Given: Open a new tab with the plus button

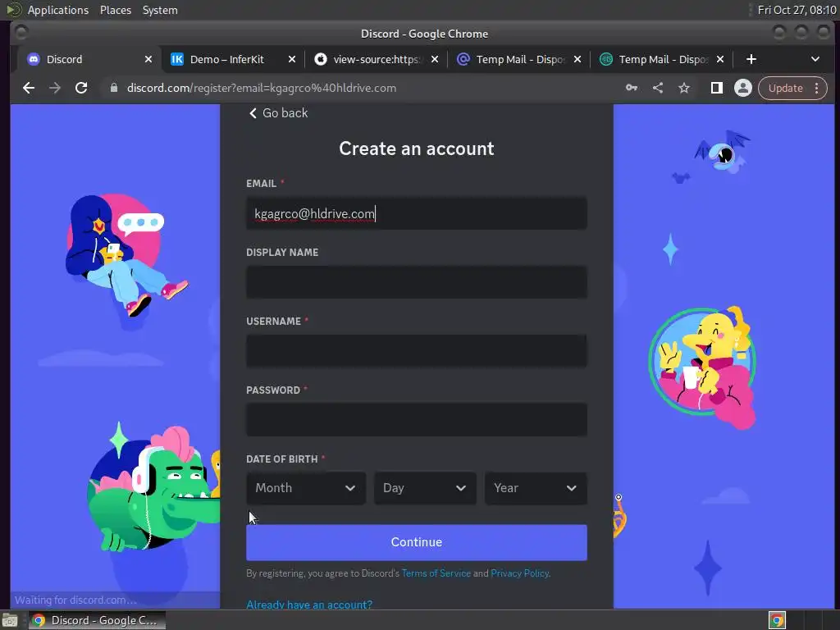Looking at the screenshot, I should pos(751,59).
